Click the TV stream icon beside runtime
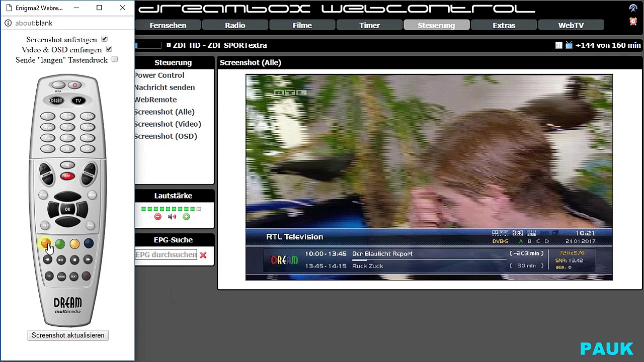The image size is (644, 362). [x=569, y=45]
